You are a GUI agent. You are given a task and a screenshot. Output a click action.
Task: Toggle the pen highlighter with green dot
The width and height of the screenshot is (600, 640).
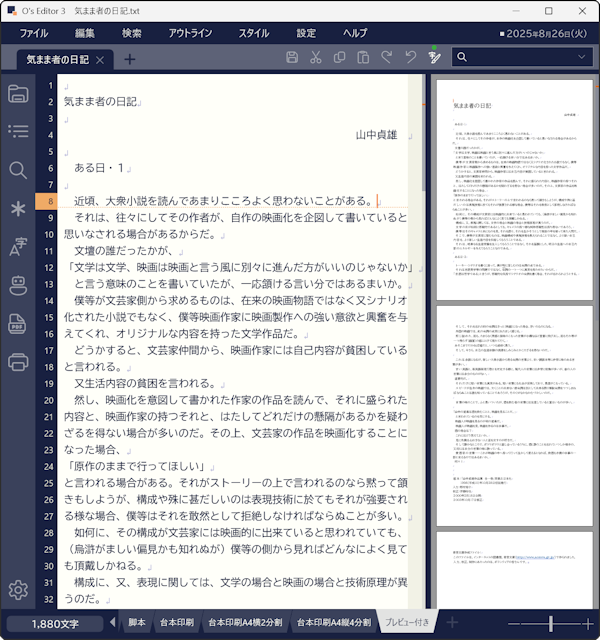click(x=434, y=58)
